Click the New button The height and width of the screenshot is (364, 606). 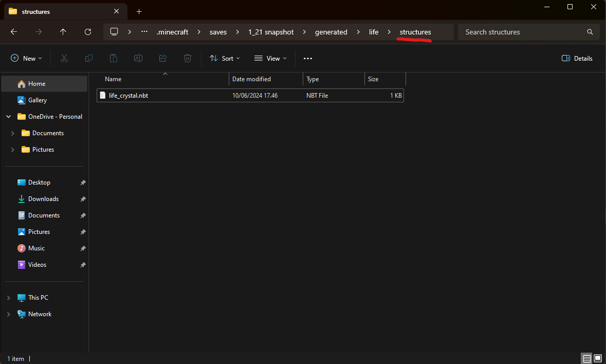click(x=27, y=59)
